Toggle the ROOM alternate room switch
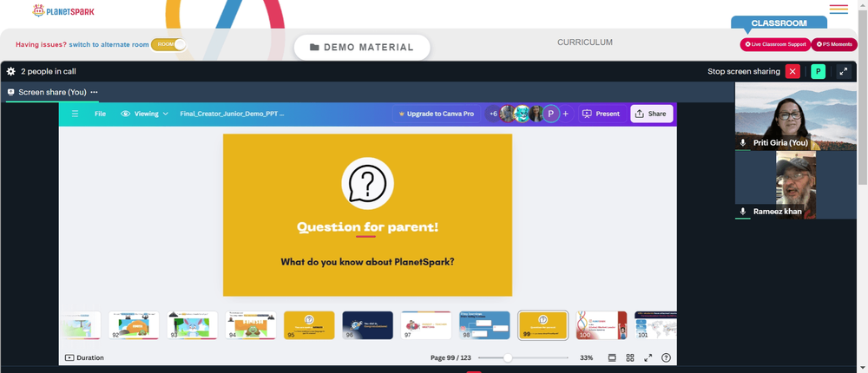The width and height of the screenshot is (868, 373). [168, 45]
